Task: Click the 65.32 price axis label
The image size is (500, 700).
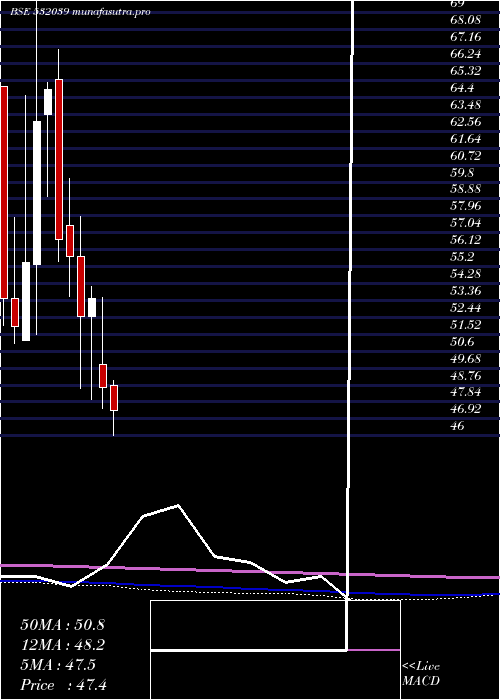Action: 466,71
